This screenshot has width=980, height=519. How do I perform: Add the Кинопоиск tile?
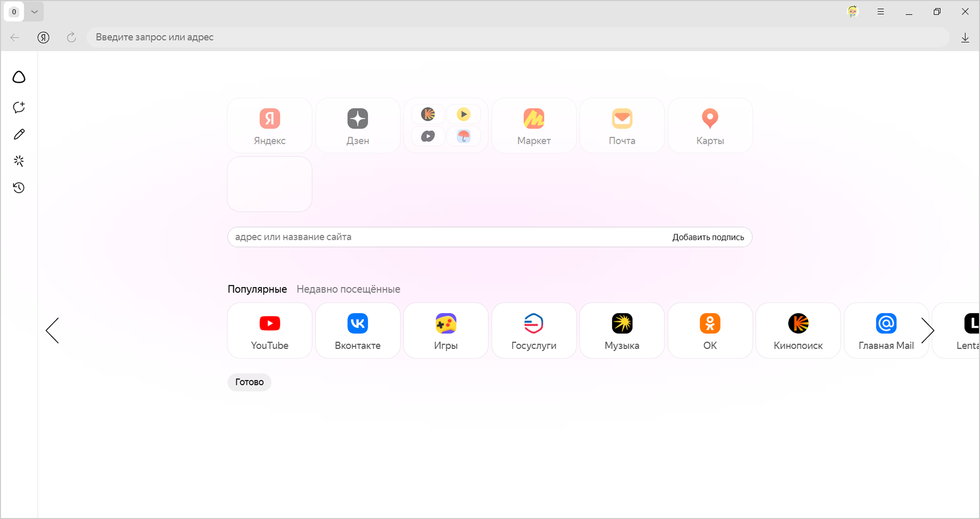pos(799,330)
